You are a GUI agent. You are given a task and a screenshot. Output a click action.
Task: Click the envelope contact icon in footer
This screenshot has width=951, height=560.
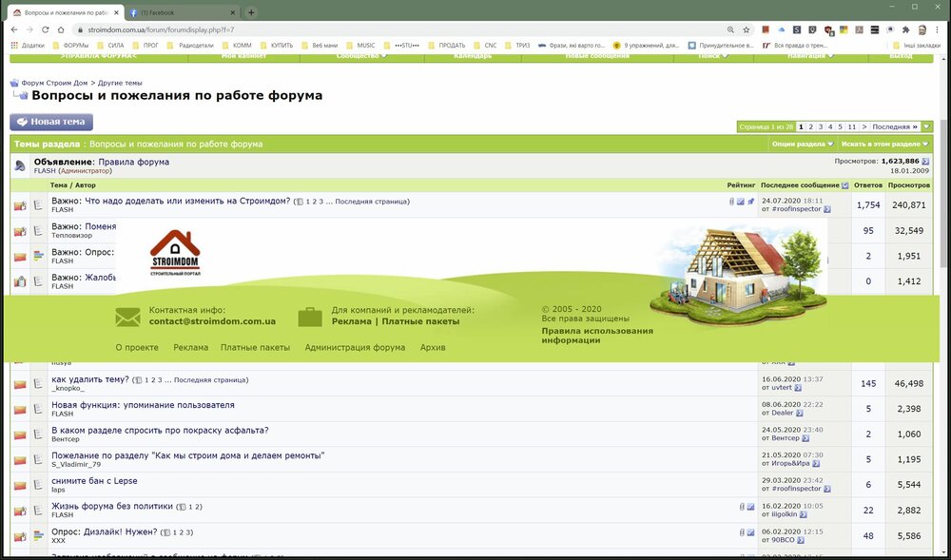tap(127, 317)
